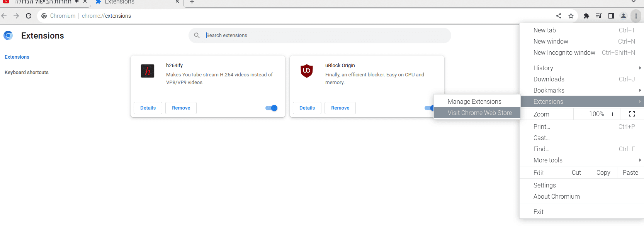This screenshot has width=644, height=238.
Task: Click the 100% zoom value
Action: click(x=596, y=114)
